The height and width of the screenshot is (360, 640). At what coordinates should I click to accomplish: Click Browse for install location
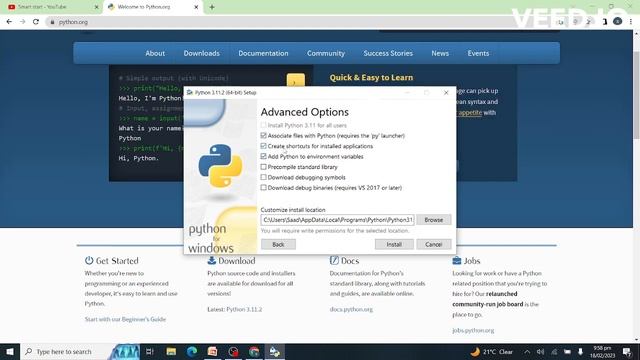(433, 220)
